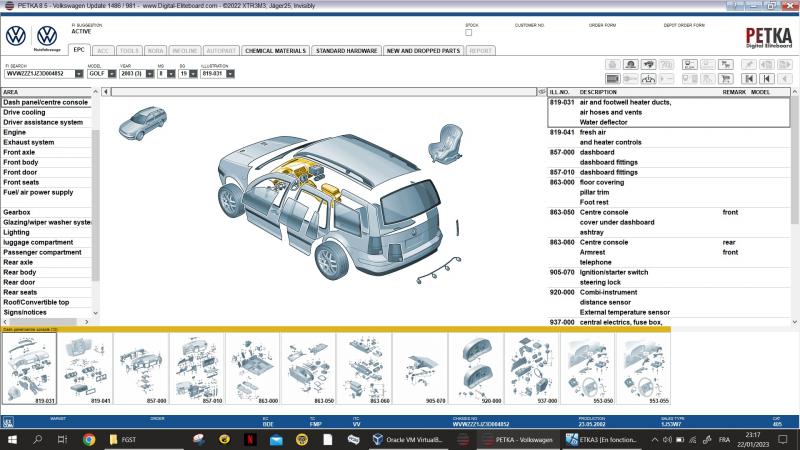
Task: Click the dashboard gauge toolbar icon
Action: tap(648, 79)
